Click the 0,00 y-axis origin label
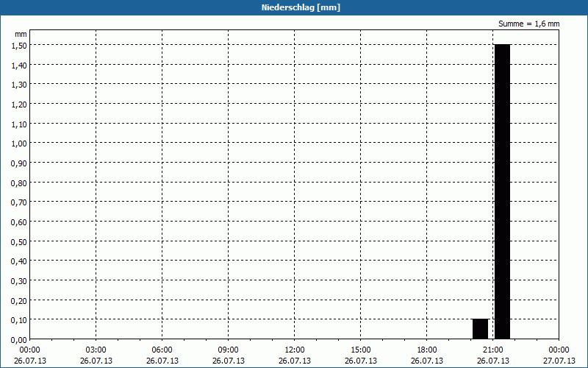 [x=19, y=339]
